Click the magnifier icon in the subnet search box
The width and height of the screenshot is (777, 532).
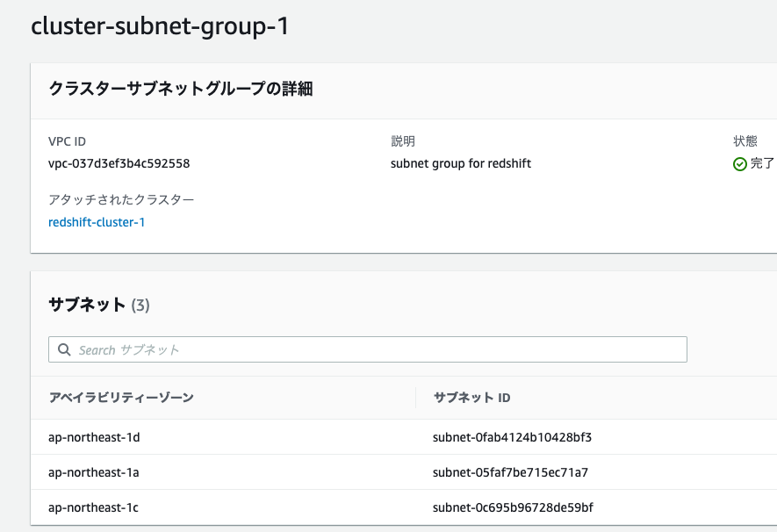[65, 349]
